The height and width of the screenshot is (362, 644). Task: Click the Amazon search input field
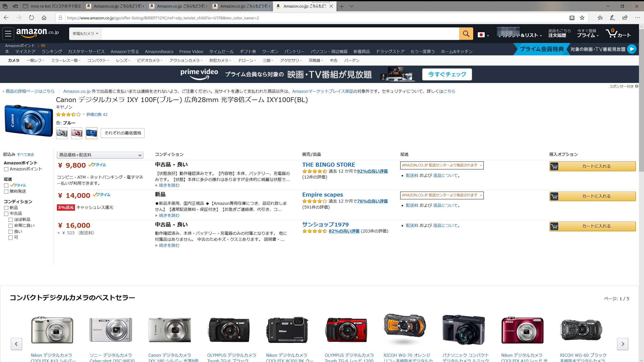coord(280,34)
